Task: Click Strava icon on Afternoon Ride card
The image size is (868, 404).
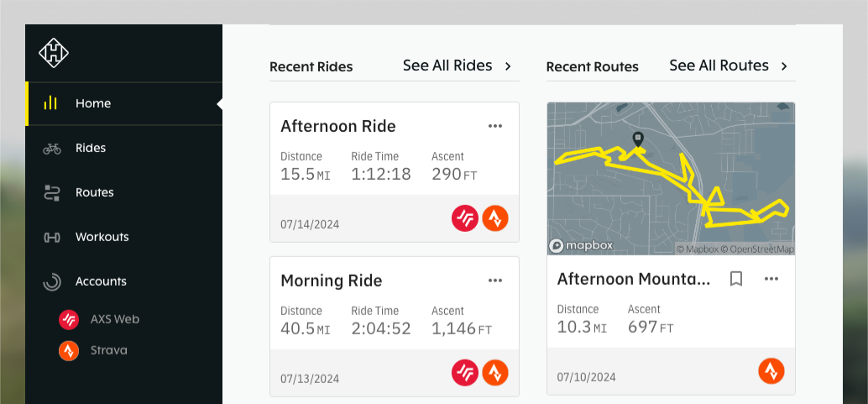Action: pyautogui.click(x=495, y=218)
